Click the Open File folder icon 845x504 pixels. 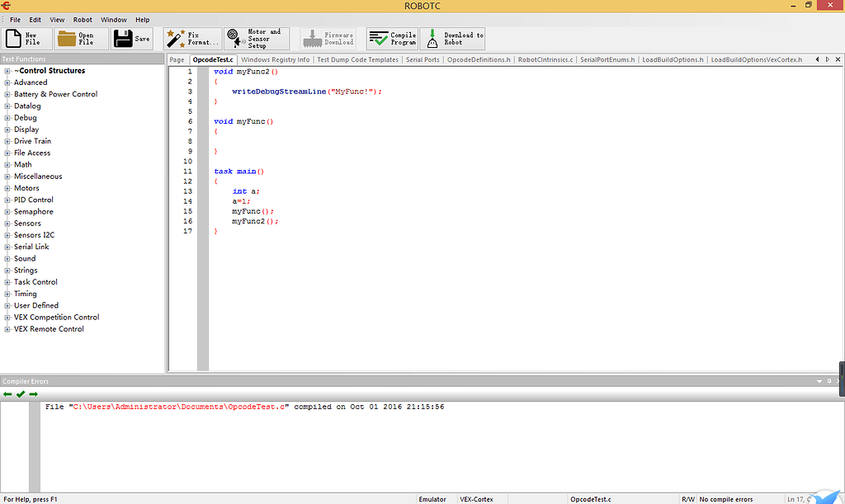point(67,39)
